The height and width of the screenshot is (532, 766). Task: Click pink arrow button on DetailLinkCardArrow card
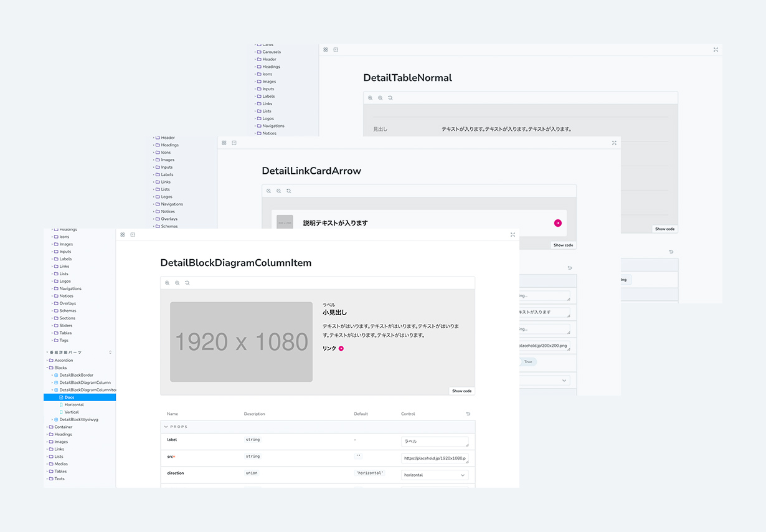click(x=557, y=223)
